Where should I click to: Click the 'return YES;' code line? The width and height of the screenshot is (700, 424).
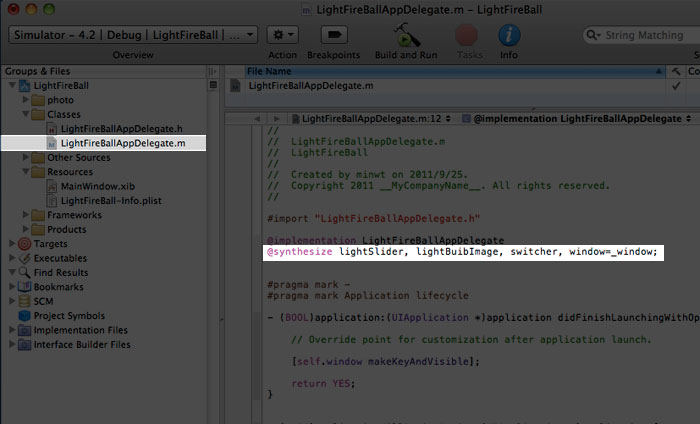pos(323,383)
